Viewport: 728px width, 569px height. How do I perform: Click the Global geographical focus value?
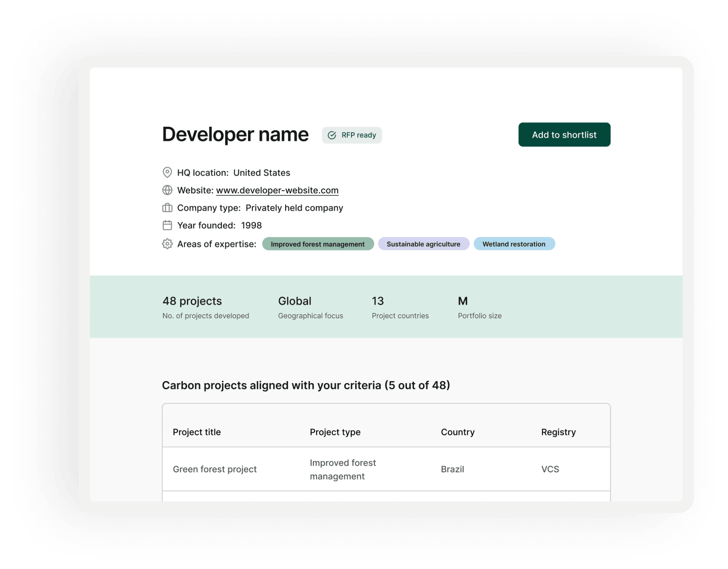point(295,301)
